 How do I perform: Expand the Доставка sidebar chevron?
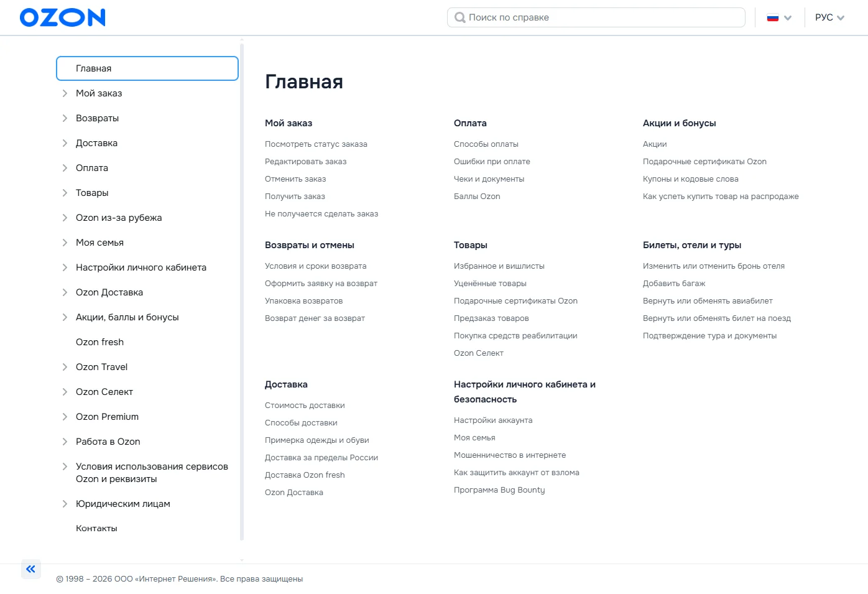(65, 143)
